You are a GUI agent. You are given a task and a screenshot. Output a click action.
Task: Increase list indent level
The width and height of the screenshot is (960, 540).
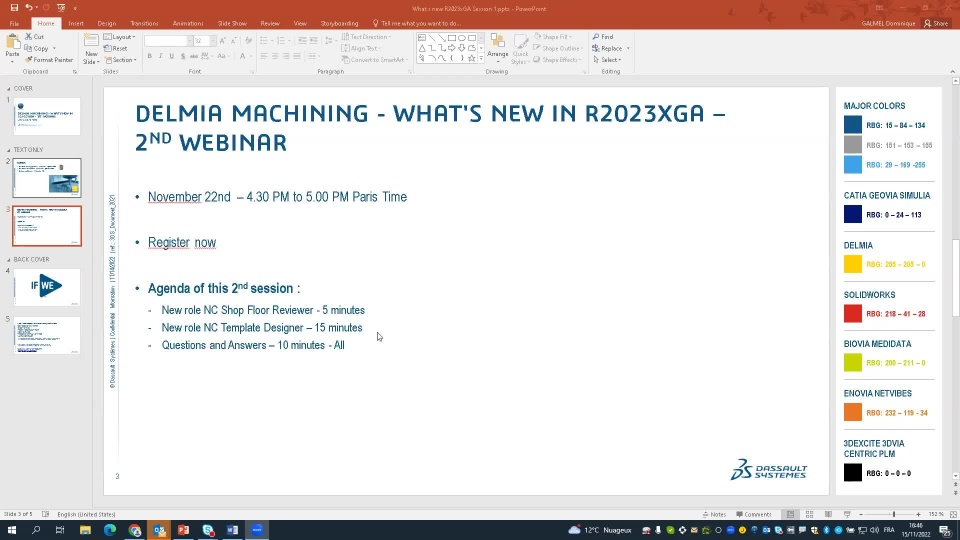click(313, 41)
